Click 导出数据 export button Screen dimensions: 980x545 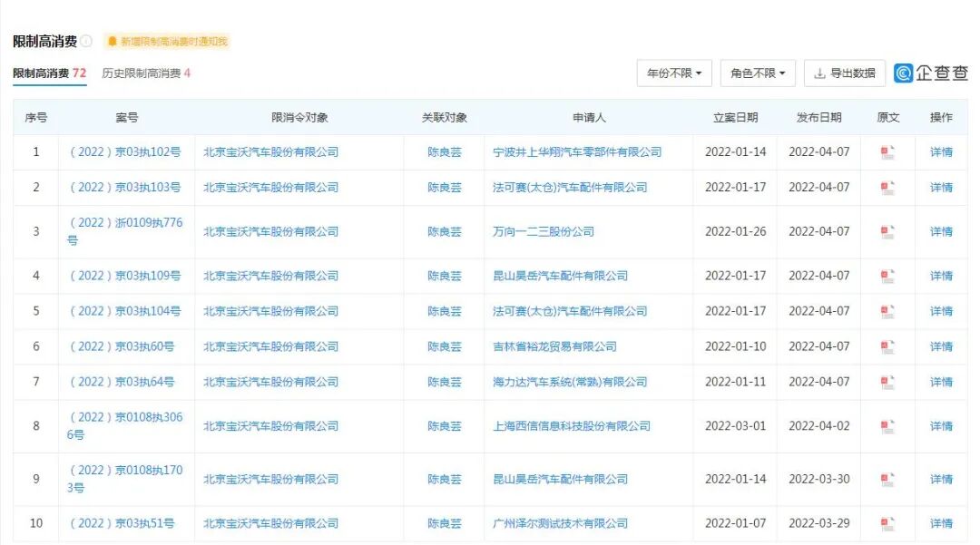(845, 73)
